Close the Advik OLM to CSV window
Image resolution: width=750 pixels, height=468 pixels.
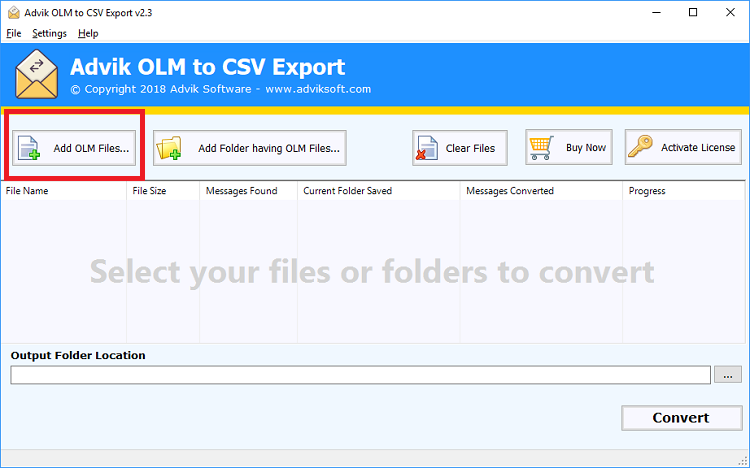click(x=730, y=12)
